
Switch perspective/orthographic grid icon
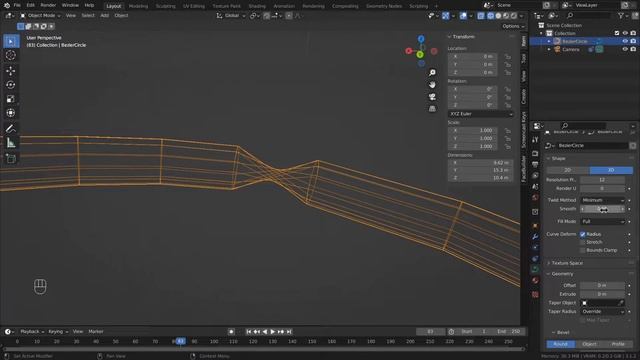[x=432, y=109]
